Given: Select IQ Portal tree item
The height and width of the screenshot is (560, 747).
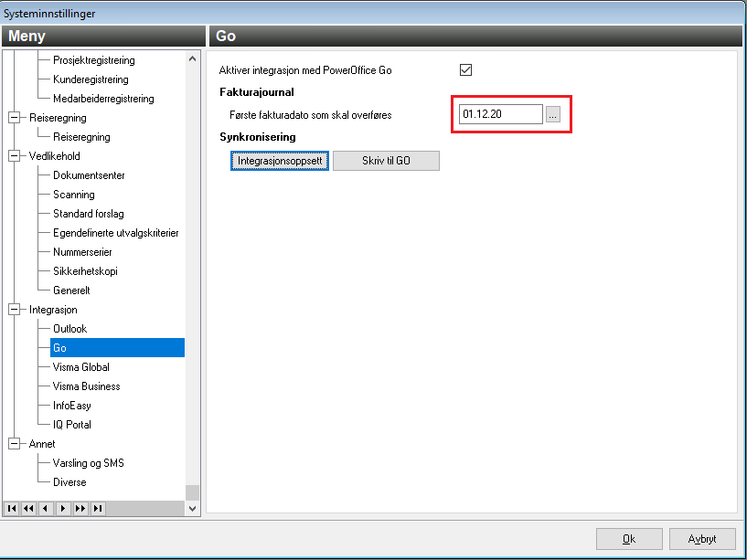Looking at the screenshot, I should [x=72, y=424].
